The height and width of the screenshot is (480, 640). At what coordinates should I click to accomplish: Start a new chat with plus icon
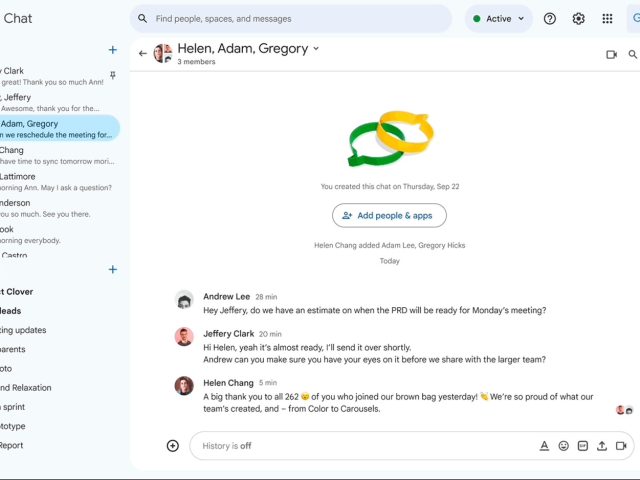[113, 50]
